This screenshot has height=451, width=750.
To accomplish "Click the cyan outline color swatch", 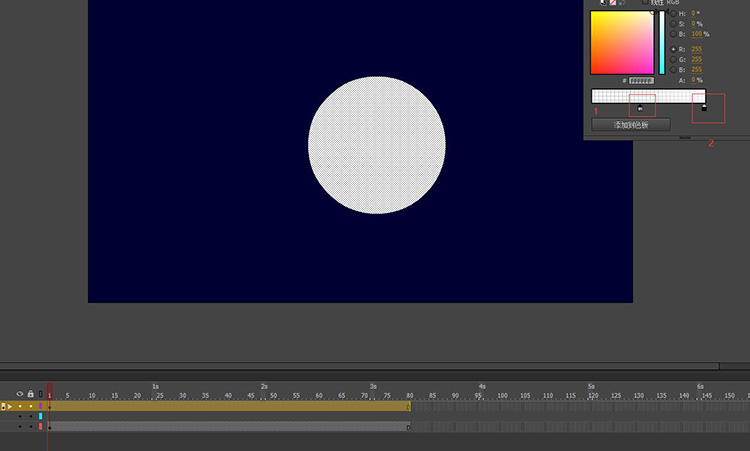I will point(41,417).
